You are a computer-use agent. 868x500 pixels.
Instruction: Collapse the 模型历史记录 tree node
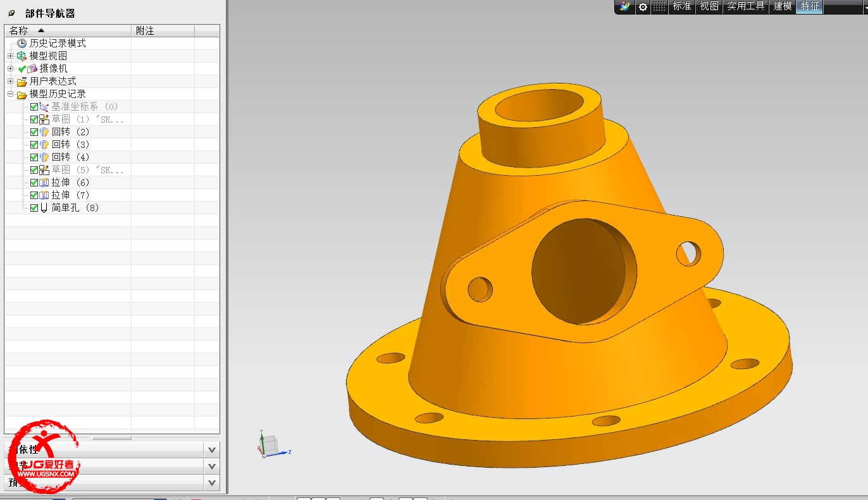(x=10, y=94)
